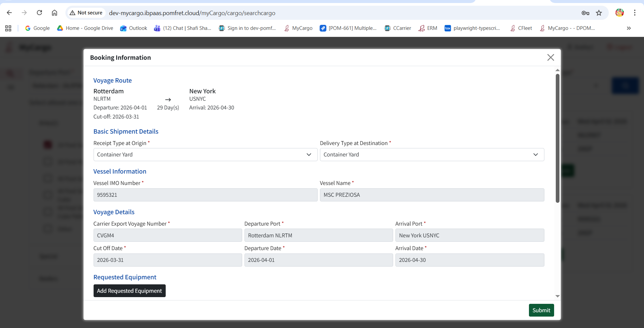Screen dimensions: 644x328
Task: Open the CCarrier bookmark
Action: coord(398,28)
